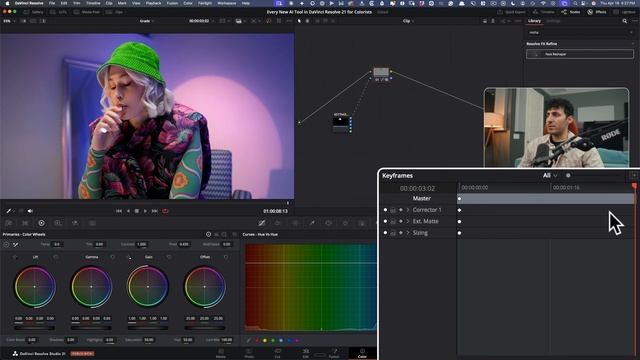Image resolution: width=640 pixels, height=360 pixels.
Task: Go to the Fusion page tab
Action: coord(334,353)
